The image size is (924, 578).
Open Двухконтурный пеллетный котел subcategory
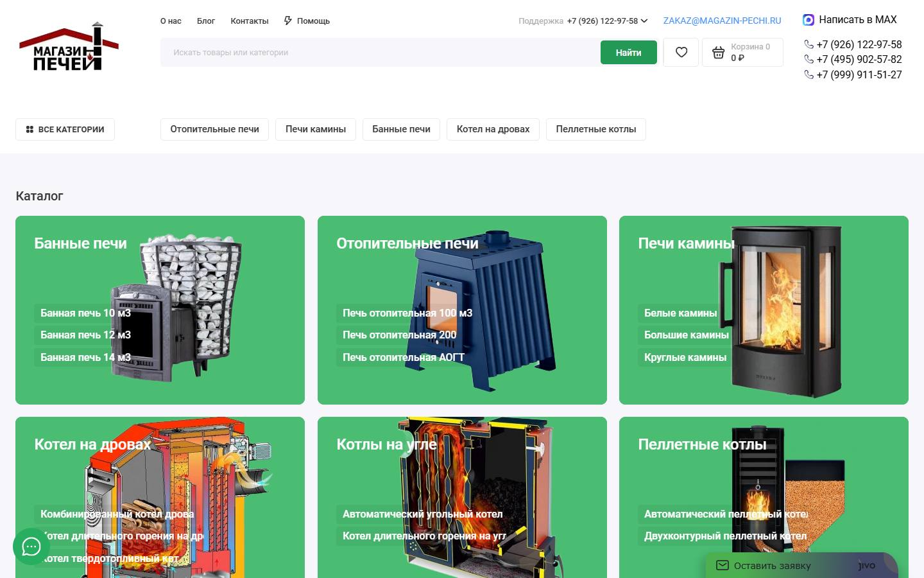(726, 536)
